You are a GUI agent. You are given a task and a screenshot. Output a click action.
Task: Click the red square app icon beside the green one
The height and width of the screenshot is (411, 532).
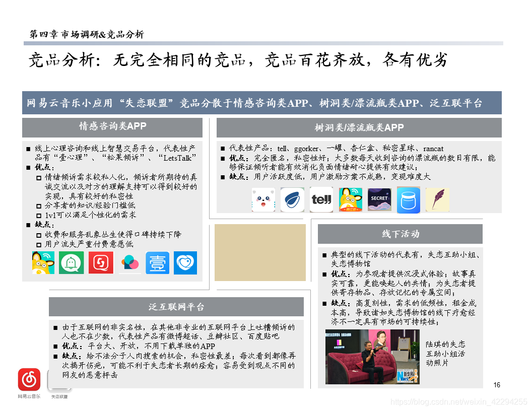click(x=101, y=262)
